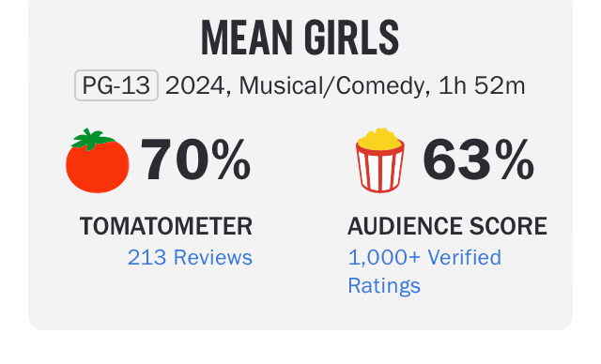Click the TOMATOMETER label
This screenshot has height=364, width=601.
coord(166,226)
